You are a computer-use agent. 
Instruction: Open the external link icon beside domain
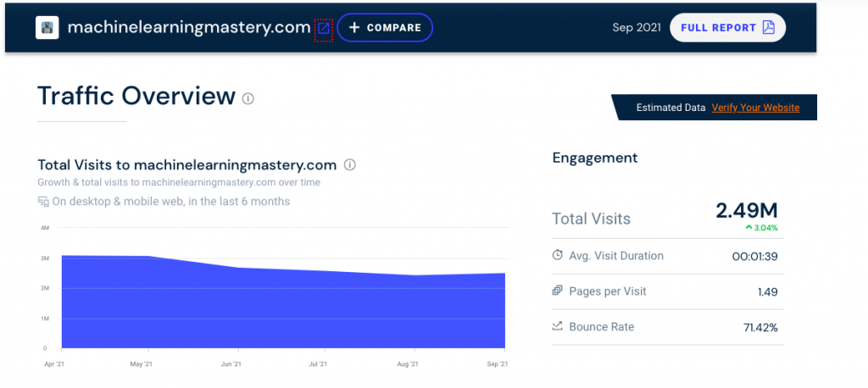323,28
